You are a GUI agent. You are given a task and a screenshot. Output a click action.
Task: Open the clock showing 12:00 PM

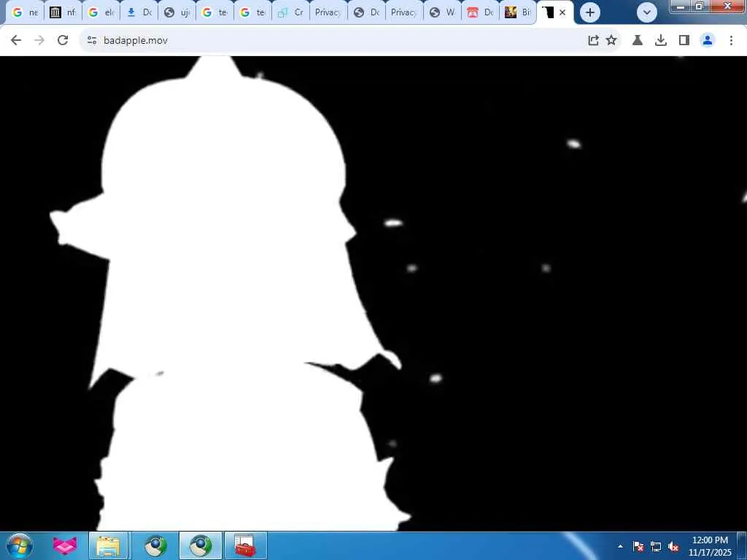click(710, 546)
